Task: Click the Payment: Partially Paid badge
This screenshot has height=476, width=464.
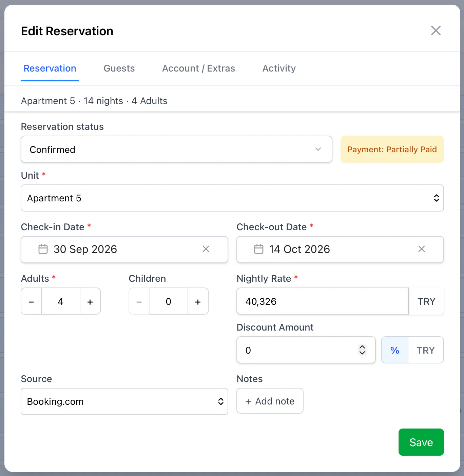Action: pos(392,149)
